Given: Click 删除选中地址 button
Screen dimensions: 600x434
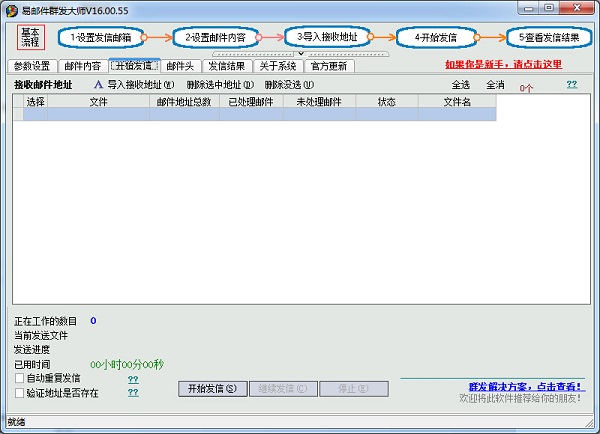Looking at the screenshot, I should (219, 85).
